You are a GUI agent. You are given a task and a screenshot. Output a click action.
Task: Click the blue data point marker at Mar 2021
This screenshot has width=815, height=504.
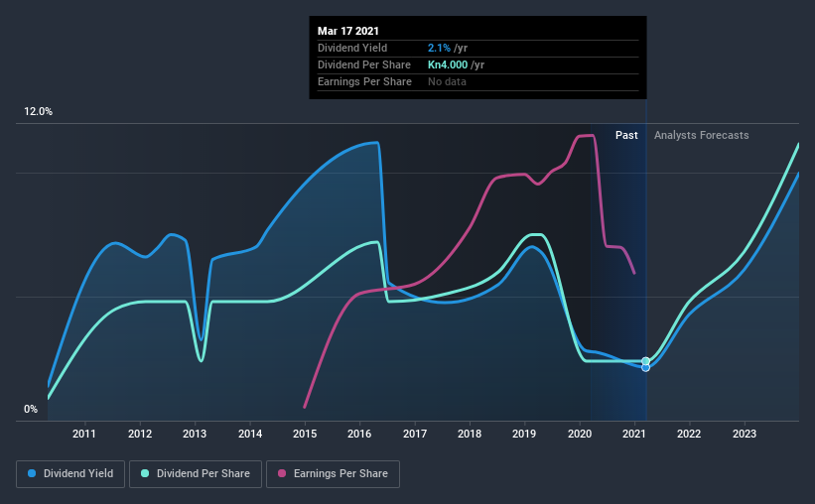tap(645, 368)
